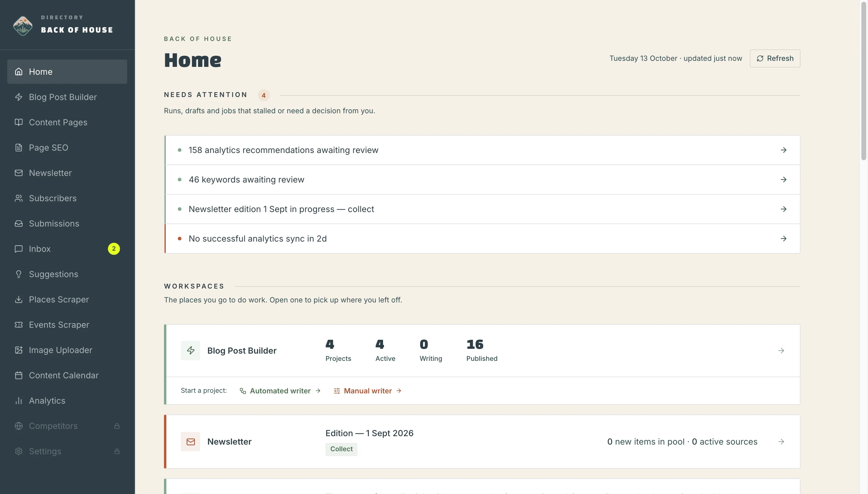Navigate to Subscribers

(x=67, y=198)
